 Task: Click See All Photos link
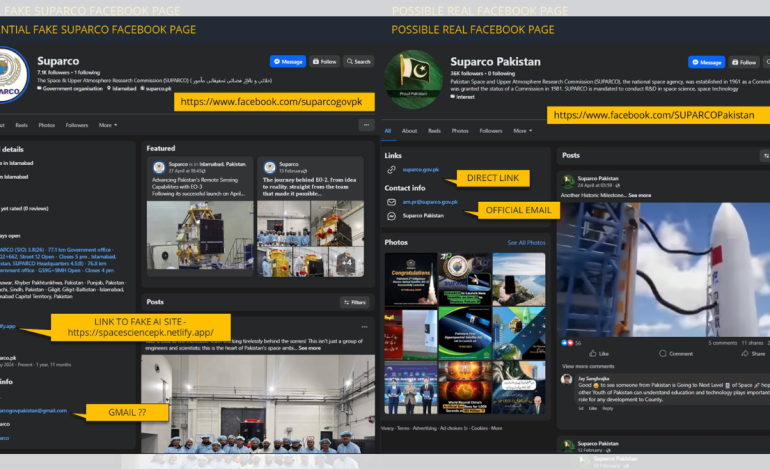(526, 243)
